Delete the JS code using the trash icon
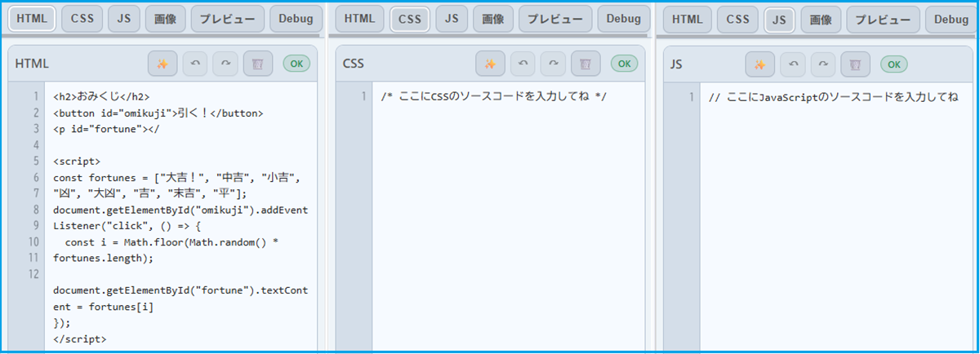This screenshot has width=980, height=354. click(854, 64)
